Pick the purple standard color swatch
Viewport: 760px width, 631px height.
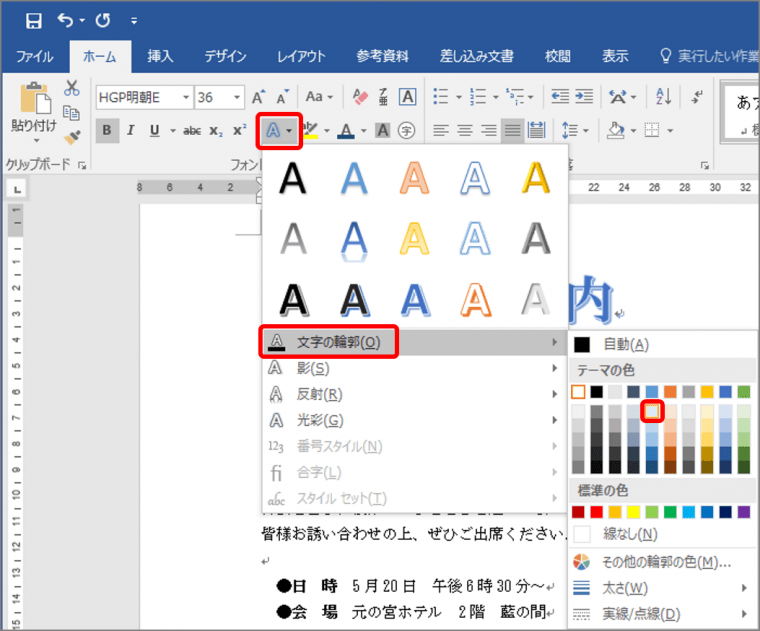tap(744, 512)
